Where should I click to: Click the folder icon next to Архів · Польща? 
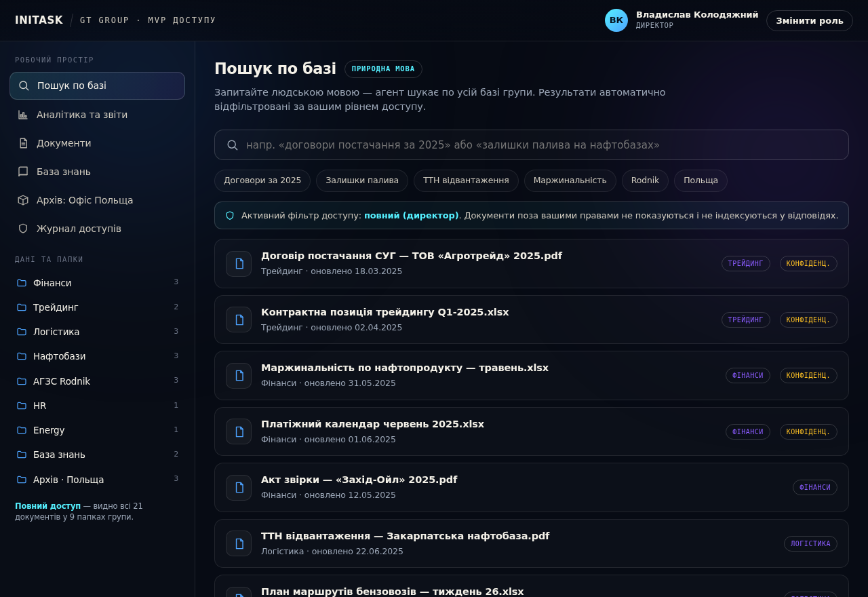click(x=22, y=480)
